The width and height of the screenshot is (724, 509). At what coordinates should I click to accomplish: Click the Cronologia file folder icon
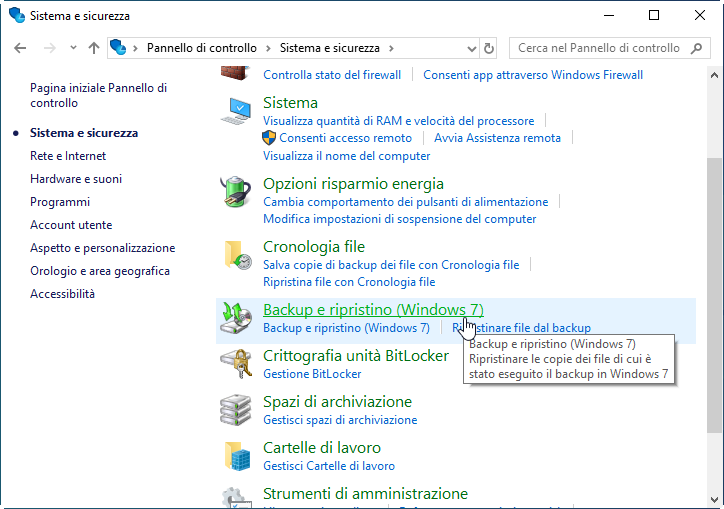tap(237, 254)
